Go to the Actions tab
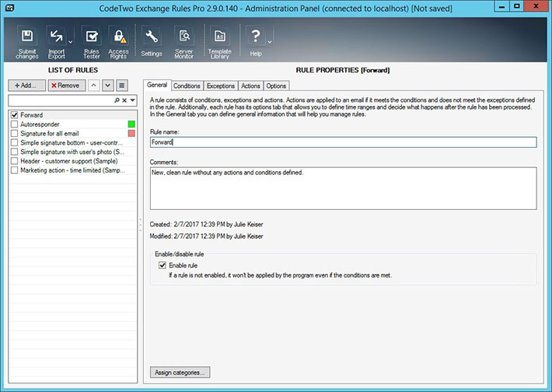 [x=250, y=86]
